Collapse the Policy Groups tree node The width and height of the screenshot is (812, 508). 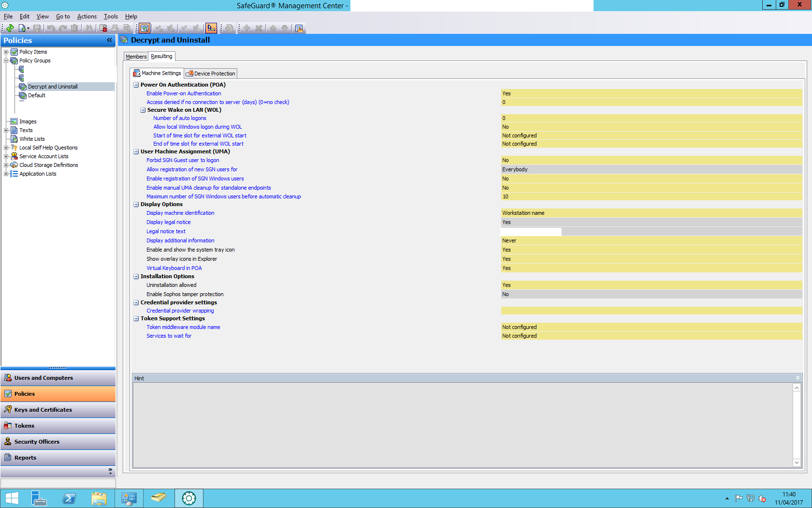6,60
